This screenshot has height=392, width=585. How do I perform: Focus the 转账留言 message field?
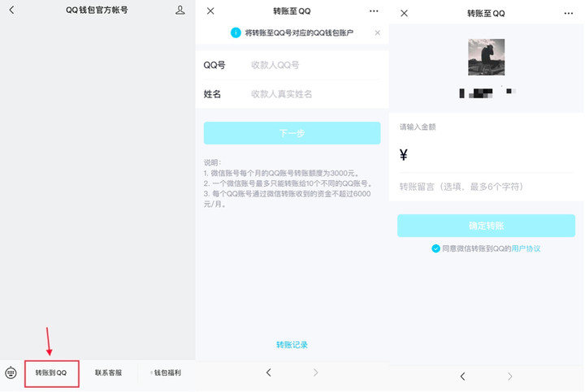pos(486,187)
